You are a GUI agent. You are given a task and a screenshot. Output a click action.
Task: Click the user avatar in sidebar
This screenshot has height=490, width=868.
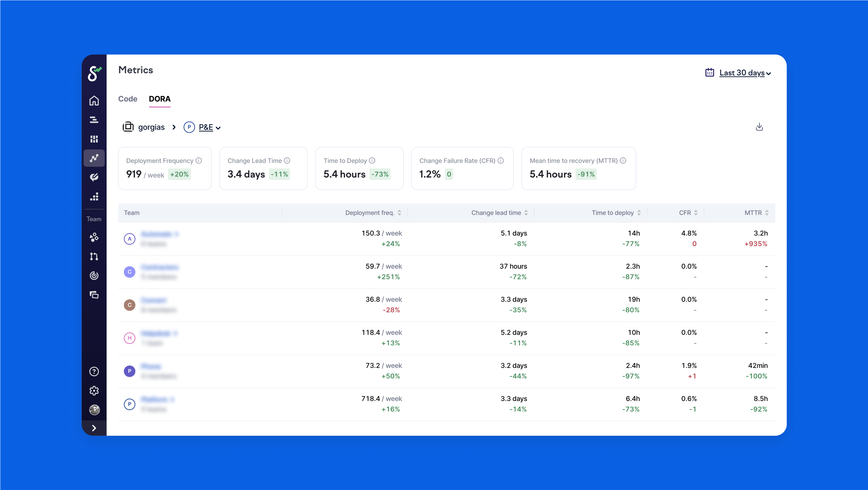(x=94, y=410)
